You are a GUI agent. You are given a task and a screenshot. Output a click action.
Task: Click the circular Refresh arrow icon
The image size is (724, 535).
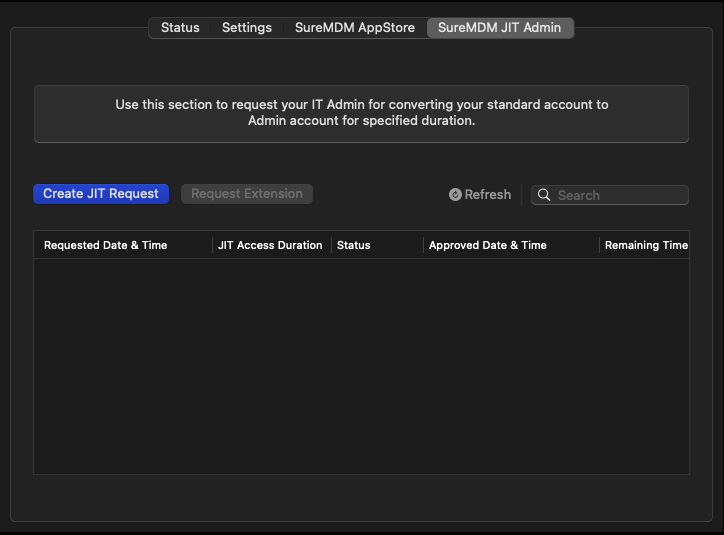coord(455,195)
